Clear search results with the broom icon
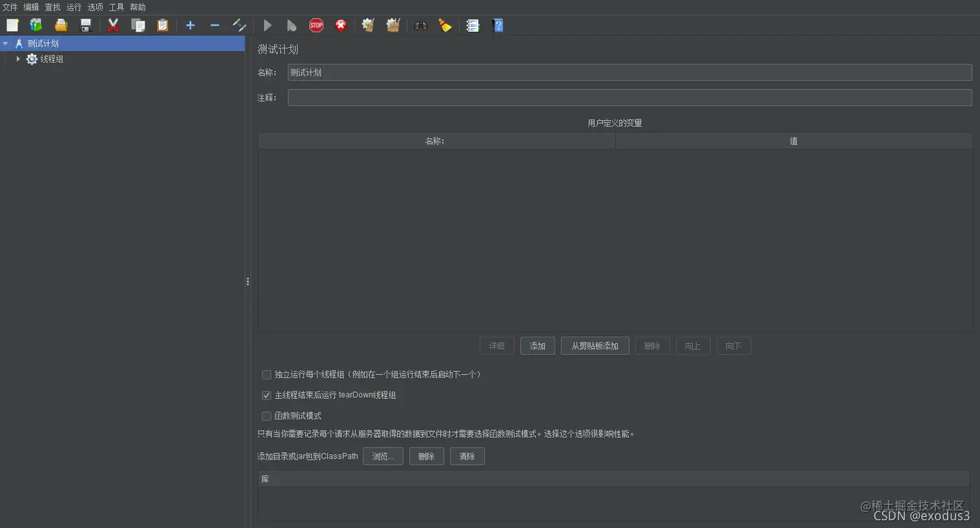The width and height of the screenshot is (980, 528). (x=445, y=25)
